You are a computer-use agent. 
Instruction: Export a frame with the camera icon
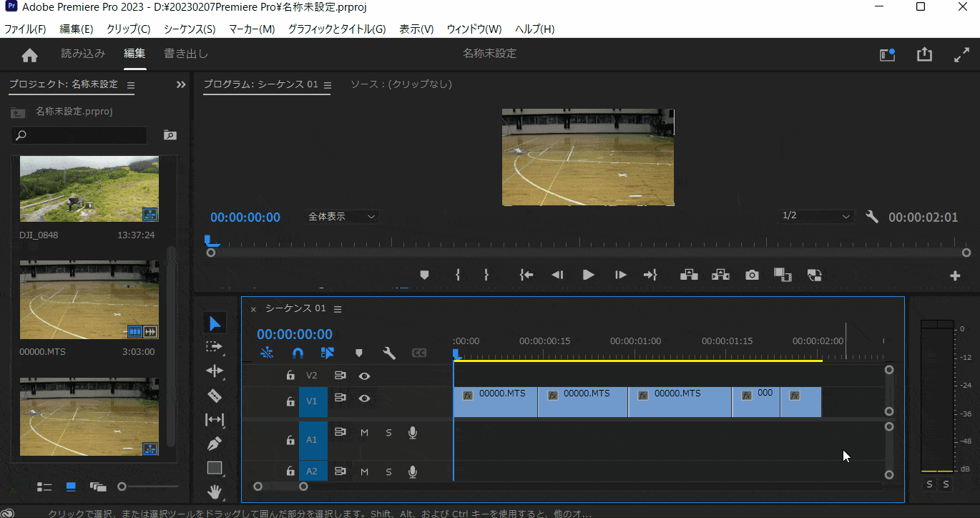(751, 275)
